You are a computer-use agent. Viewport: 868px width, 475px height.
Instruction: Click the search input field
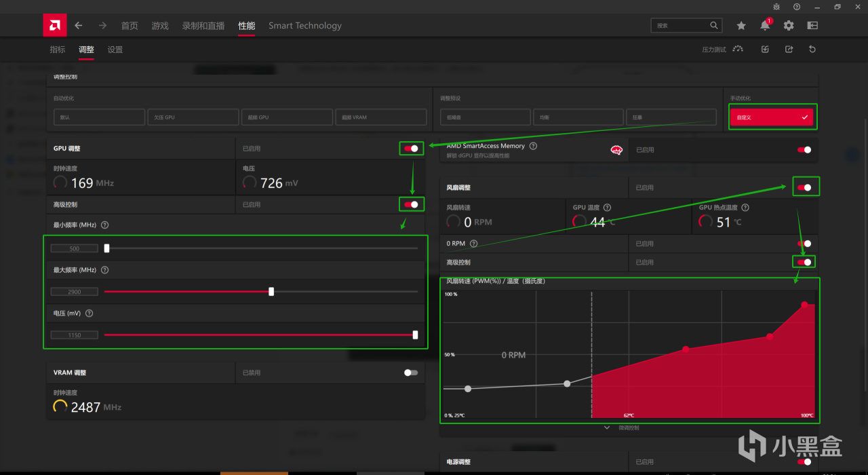coord(686,26)
